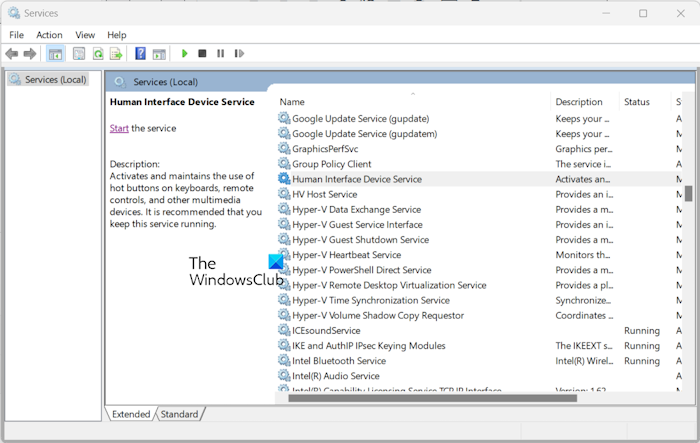Select IKE and AuthIP IPsec Keying Modules
The image size is (700, 443).
[x=369, y=346]
